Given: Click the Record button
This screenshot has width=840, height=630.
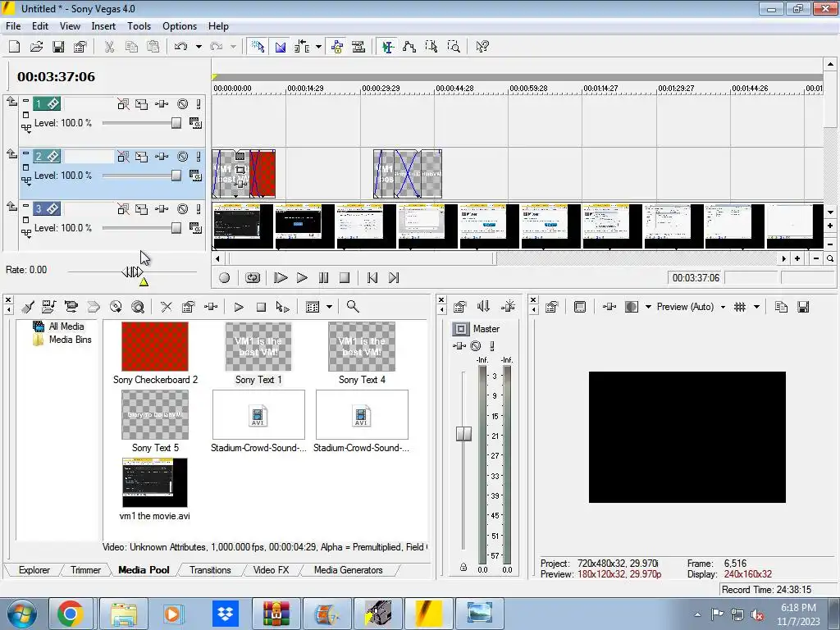Looking at the screenshot, I should coord(225,277).
